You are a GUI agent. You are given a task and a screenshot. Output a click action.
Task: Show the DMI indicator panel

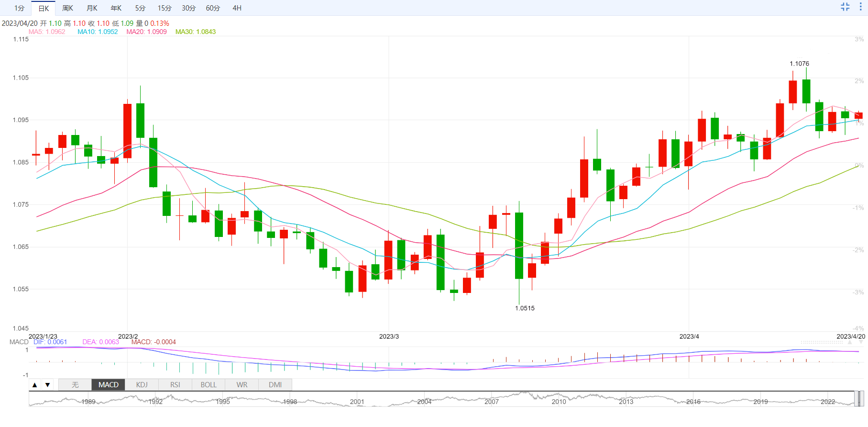point(275,385)
